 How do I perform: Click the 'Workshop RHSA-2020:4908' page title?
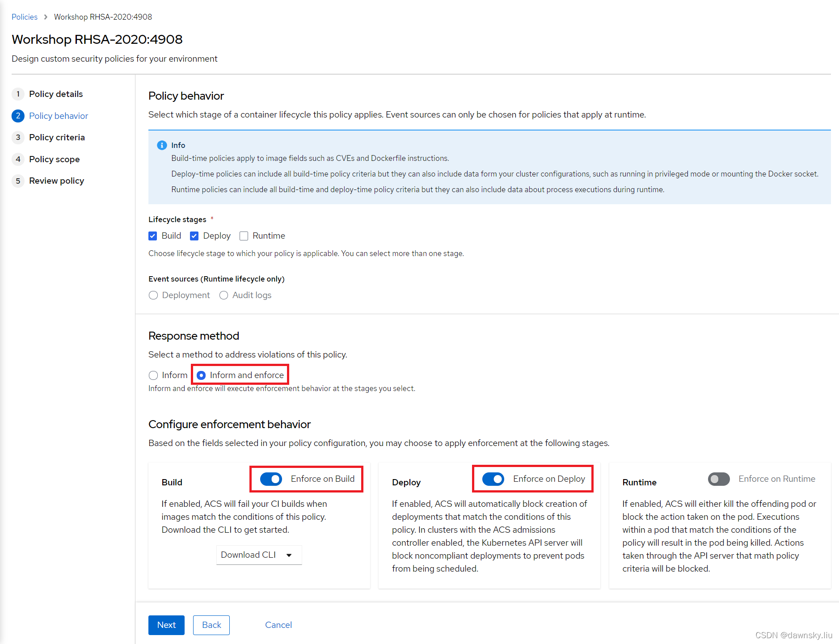tap(97, 39)
